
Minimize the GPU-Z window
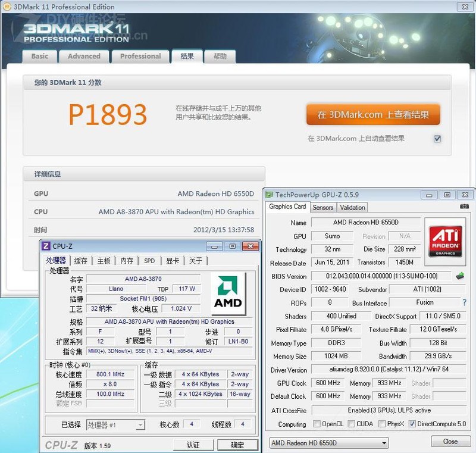click(x=429, y=195)
